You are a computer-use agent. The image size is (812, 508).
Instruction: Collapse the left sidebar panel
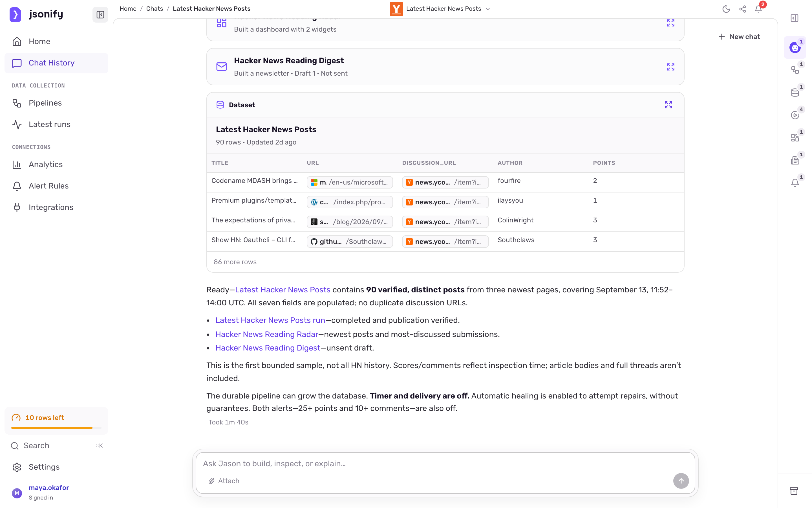coord(100,14)
